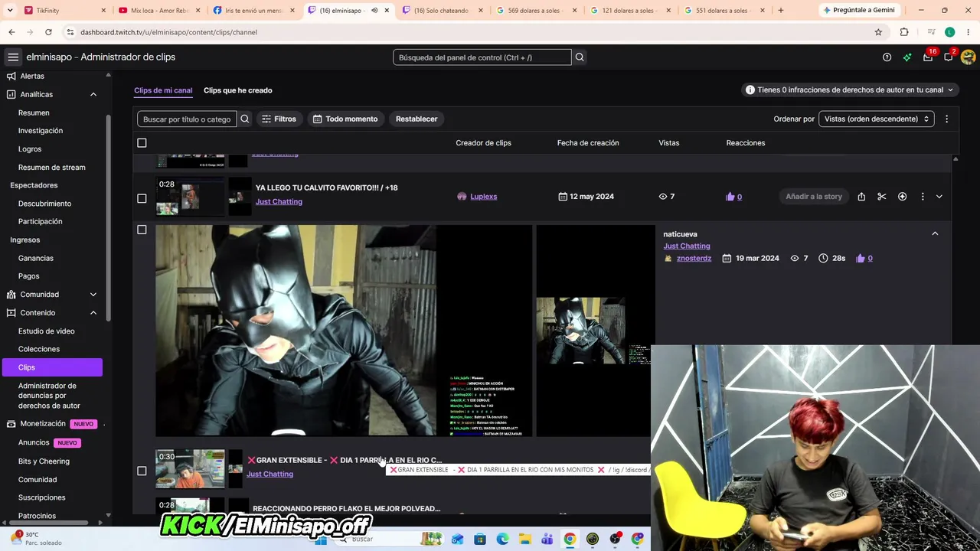Open the Vistas orden descendente sort dropdown

tap(876, 119)
